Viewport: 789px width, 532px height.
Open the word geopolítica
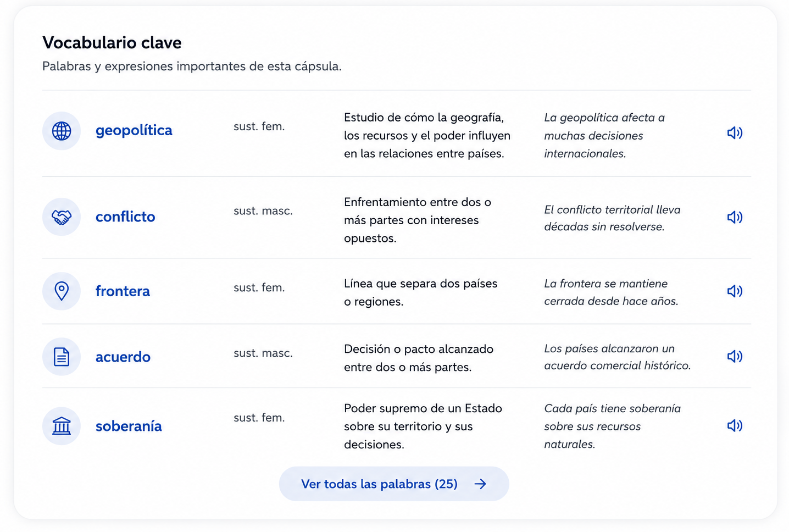[x=134, y=130]
